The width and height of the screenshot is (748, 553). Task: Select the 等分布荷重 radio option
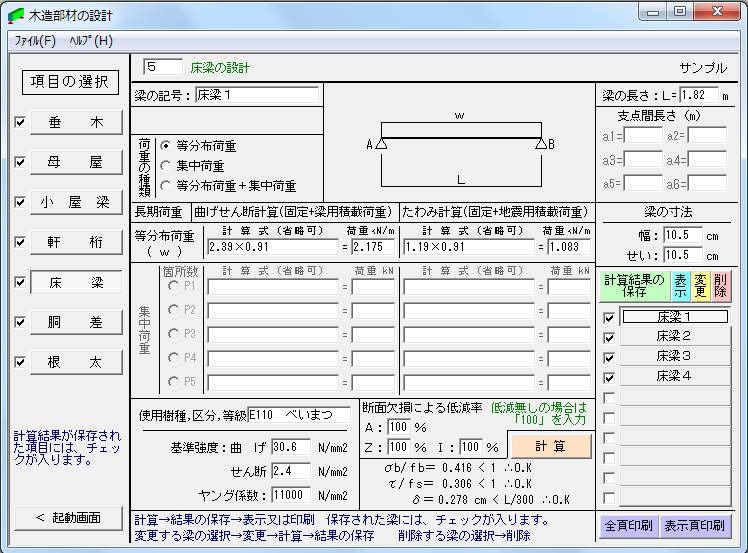(166, 144)
